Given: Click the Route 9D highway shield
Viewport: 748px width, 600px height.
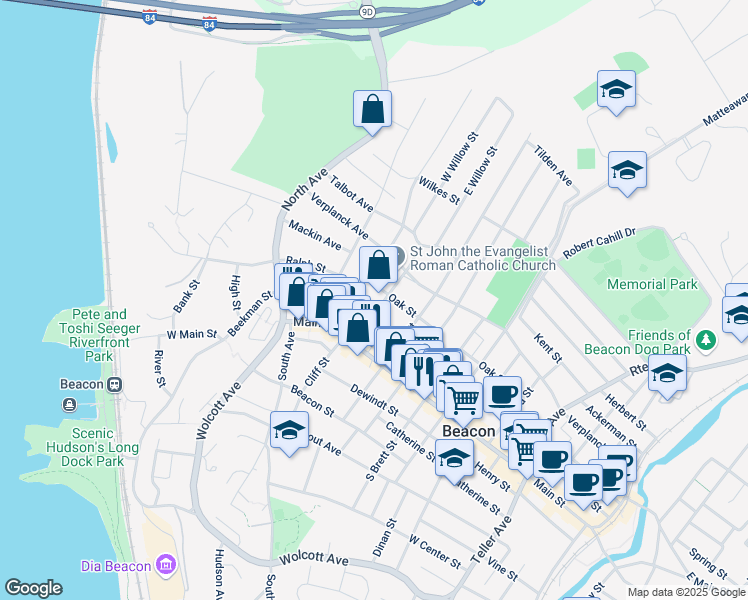Looking at the screenshot, I should point(367,12).
